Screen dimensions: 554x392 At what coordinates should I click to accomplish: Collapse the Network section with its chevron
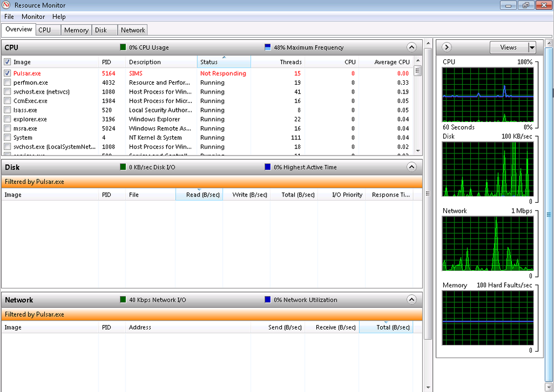(412, 300)
